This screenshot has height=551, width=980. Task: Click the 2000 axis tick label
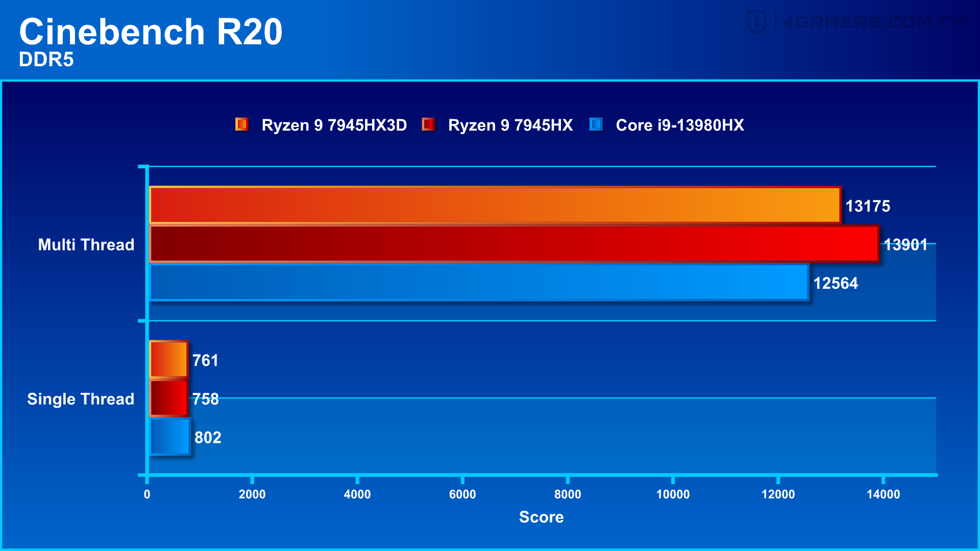click(x=252, y=494)
